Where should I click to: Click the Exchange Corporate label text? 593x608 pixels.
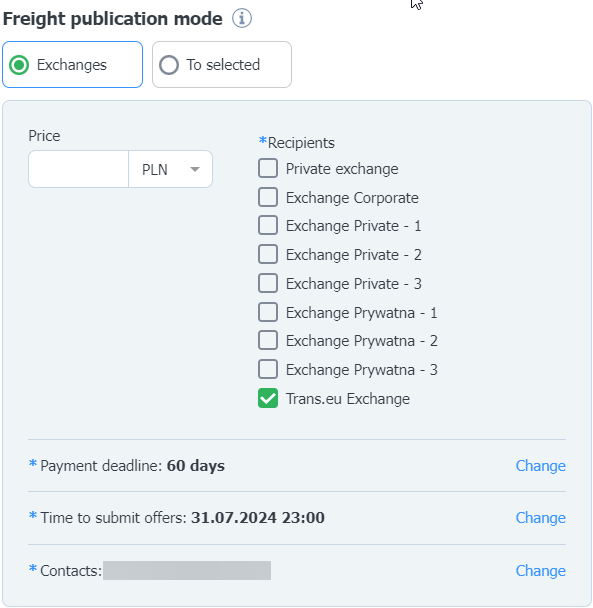tap(352, 198)
